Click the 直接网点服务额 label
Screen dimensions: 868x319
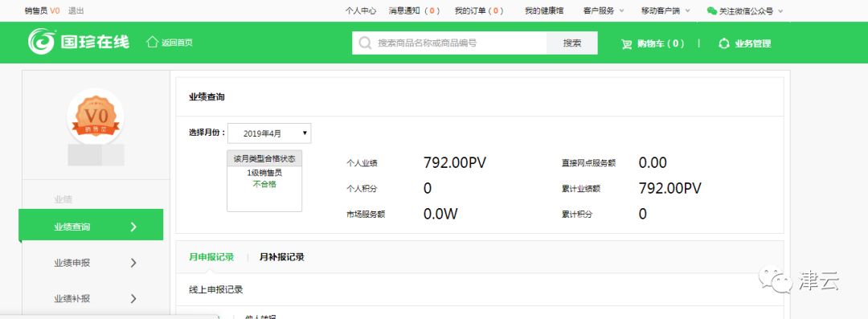(588, 163)
